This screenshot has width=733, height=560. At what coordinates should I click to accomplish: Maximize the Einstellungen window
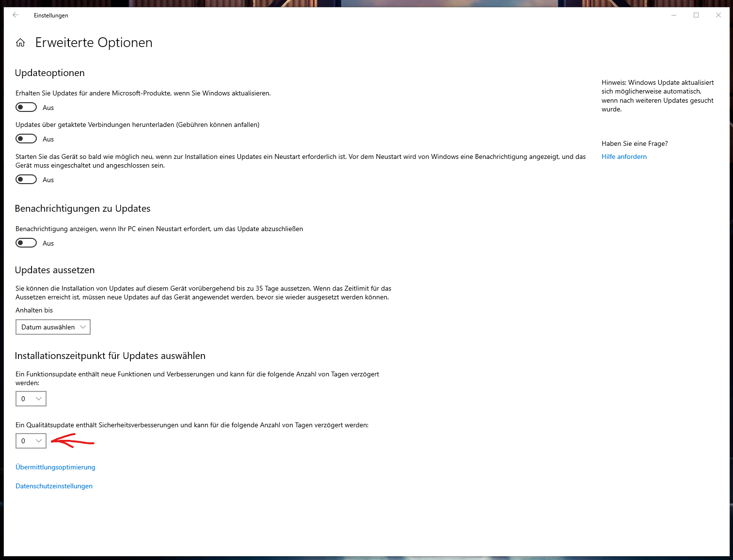[696, 15]
